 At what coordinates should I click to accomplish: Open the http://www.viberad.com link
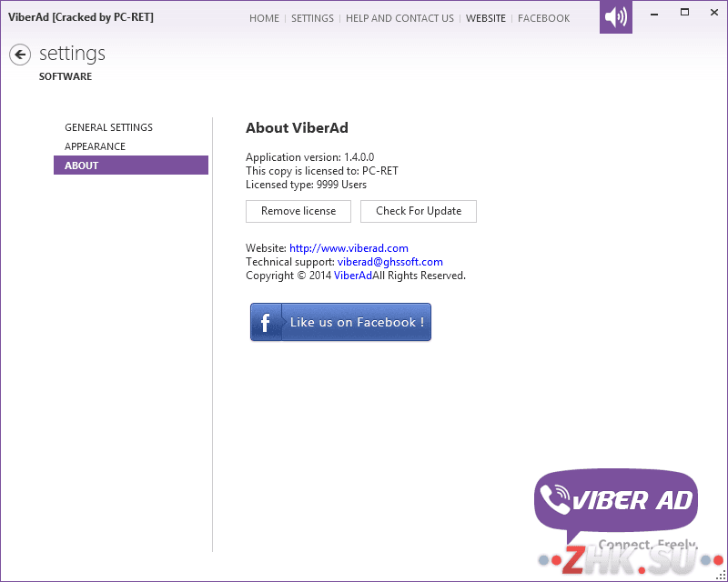[349, 248]
